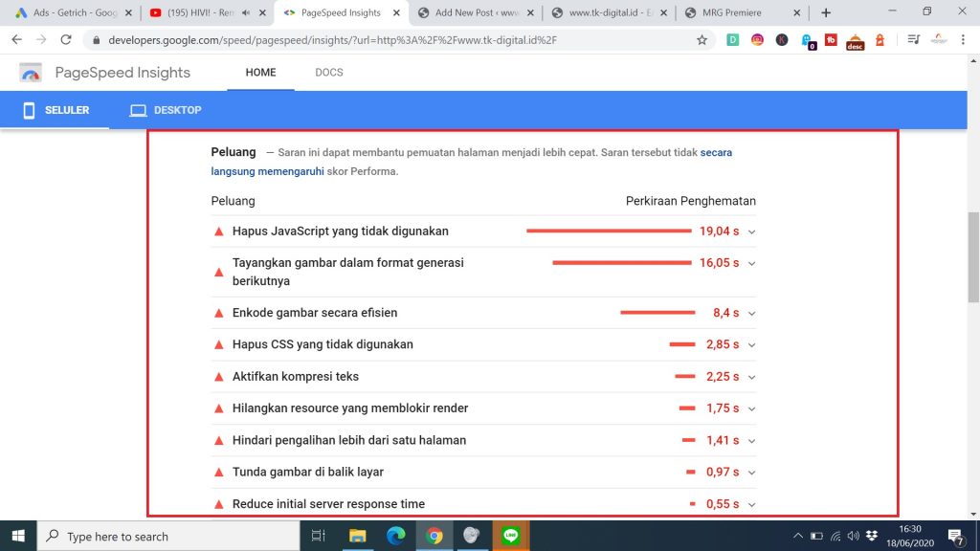Expand 'Tunda gambar di balik layar' chevron

coord(751,473)
